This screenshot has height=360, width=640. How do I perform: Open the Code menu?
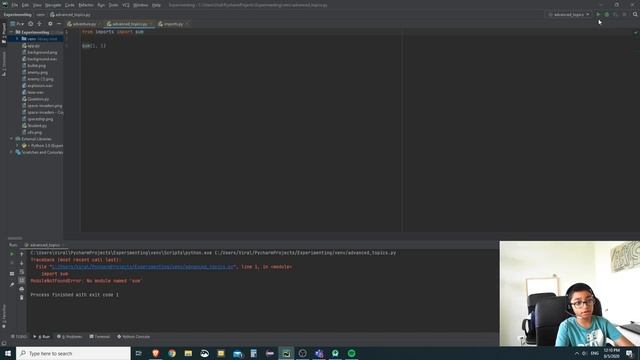pyautogui.click(x=70, y=5)
